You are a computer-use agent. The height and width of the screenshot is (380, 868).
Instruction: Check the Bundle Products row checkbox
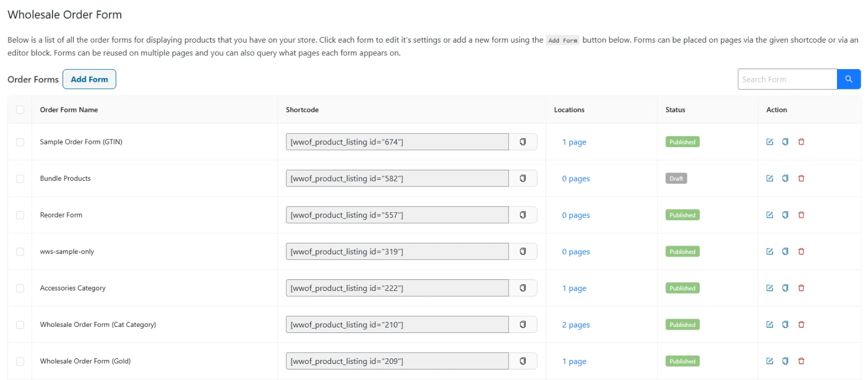click(x=20, y=179)
